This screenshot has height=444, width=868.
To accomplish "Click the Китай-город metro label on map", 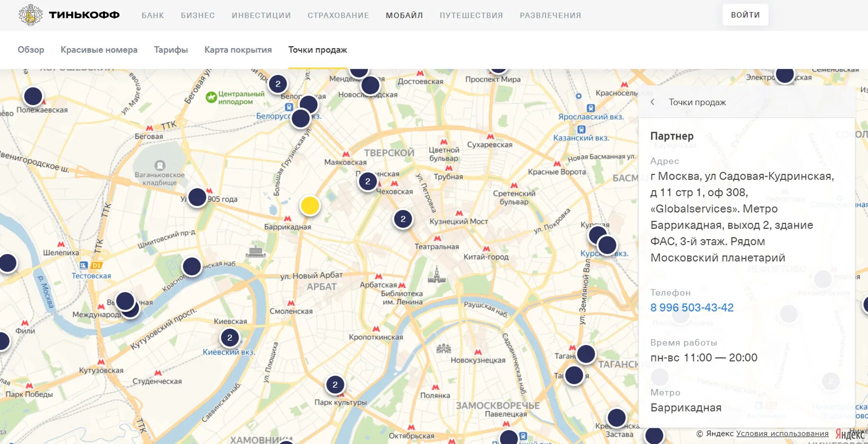I will [x=486, y=257].
